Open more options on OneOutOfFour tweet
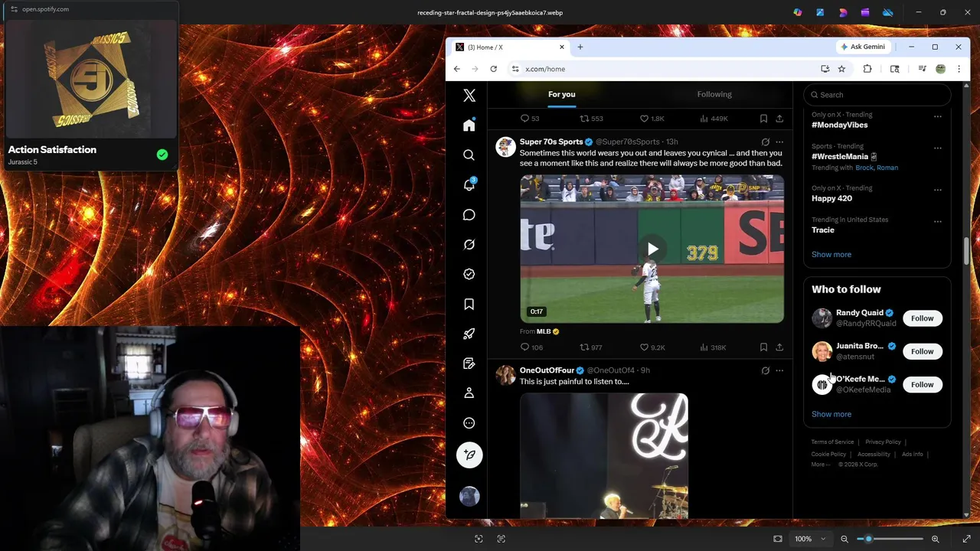The width and height of the screenshot is (980, 551). pos(779,370)
